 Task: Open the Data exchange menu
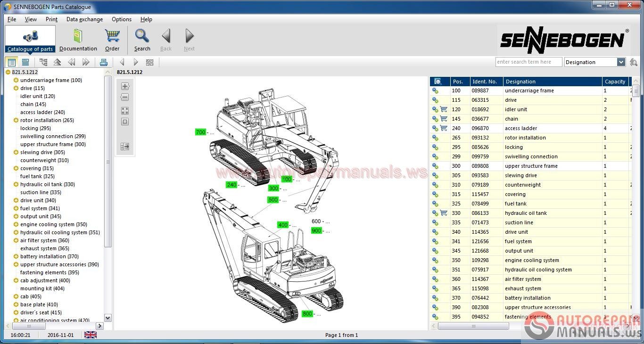coord(84,19)
